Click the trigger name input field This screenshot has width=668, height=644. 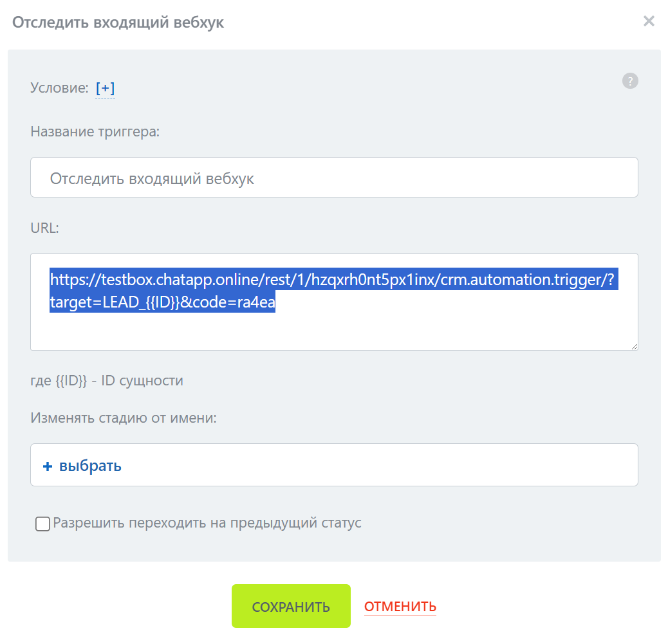click(334, 178)
